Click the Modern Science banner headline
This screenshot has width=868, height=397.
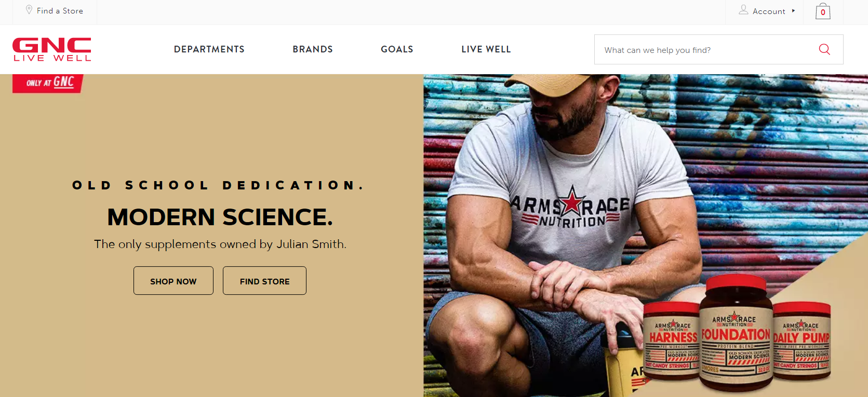[x=220, y=217]
